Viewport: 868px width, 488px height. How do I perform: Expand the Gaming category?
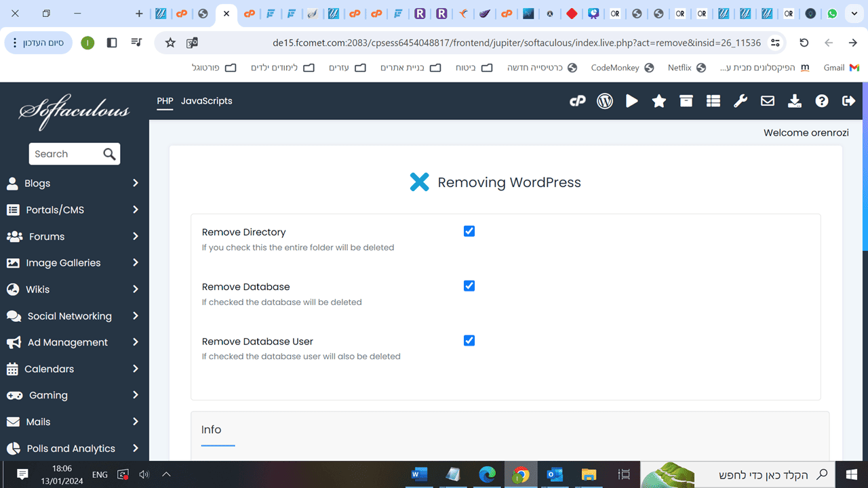pos(75,395)
